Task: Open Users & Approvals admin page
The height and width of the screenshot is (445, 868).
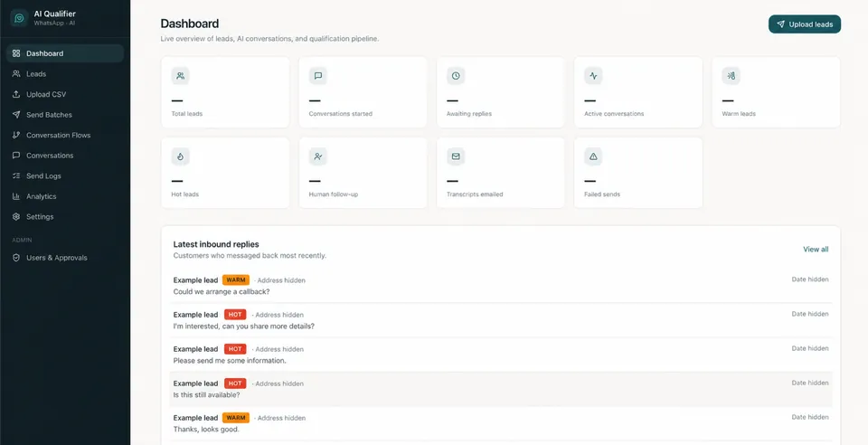Action: (65, 258)
